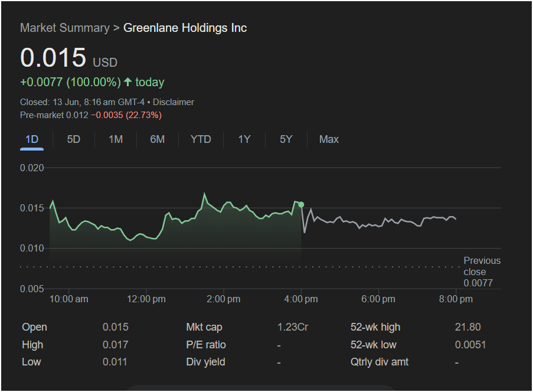Open the 1M chart range tab

click(116, 139)
